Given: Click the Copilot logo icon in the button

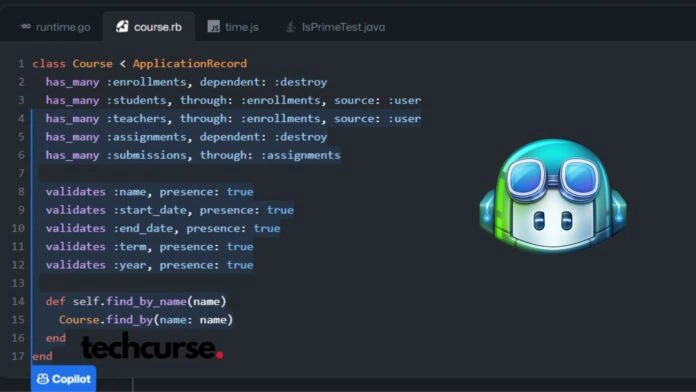Looking at the screenshot, I should click(43, 379).
